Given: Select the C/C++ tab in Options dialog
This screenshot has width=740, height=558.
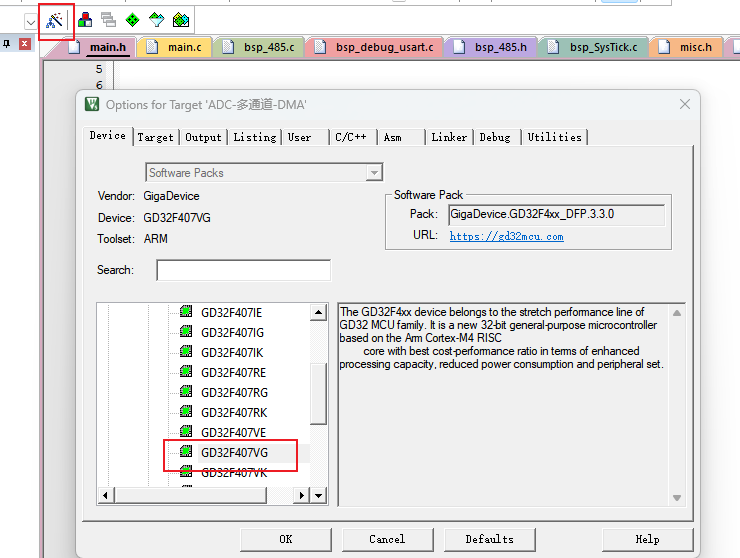Looking at the screenshot, I should (x=354, y=137).
